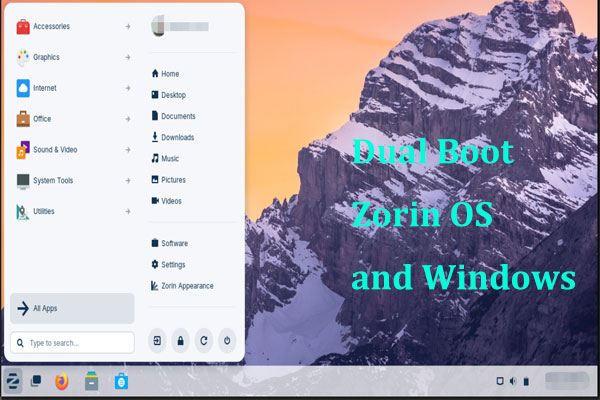Launch Software from the menu

(170, 243)
